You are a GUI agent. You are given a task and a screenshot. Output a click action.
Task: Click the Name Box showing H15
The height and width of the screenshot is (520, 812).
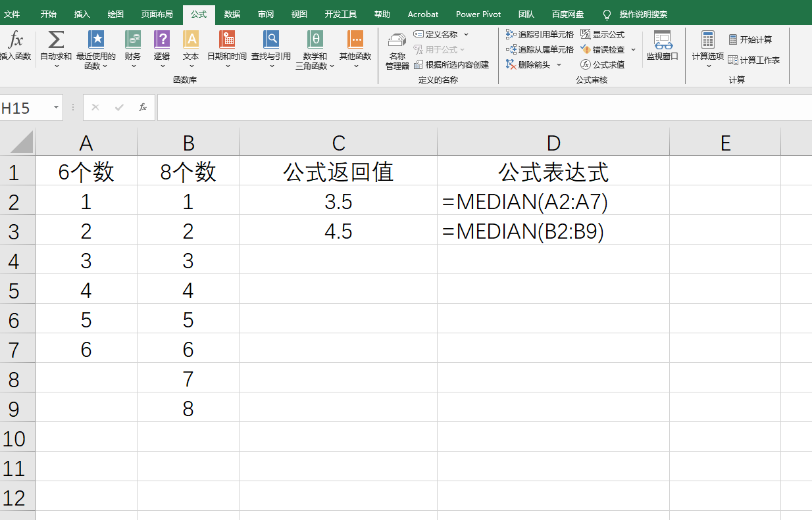[25, 108]
